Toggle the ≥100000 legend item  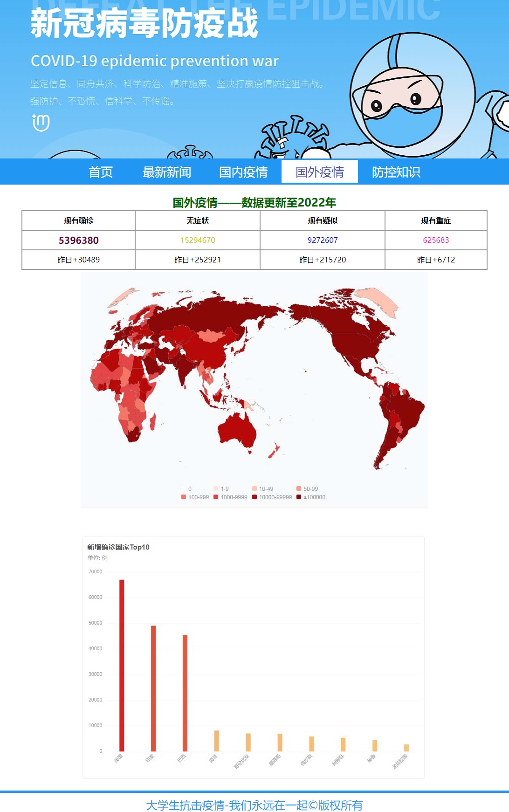(311, 497)
